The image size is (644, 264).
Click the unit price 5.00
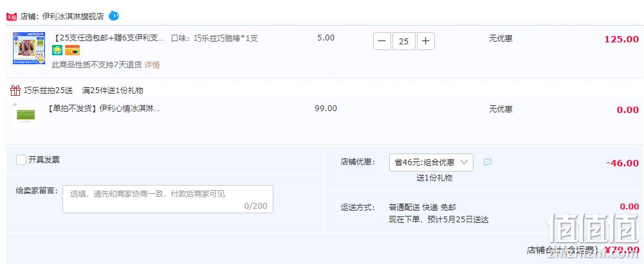pos(326,38)
